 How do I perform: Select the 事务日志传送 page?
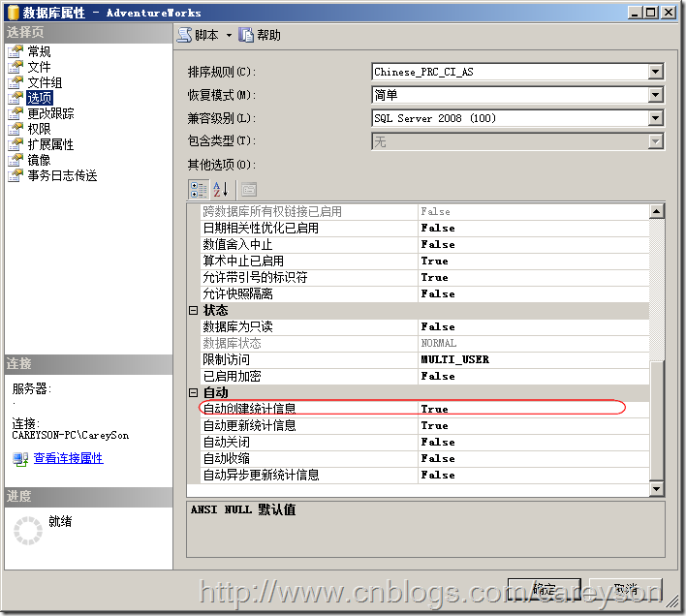coord(62,175)
